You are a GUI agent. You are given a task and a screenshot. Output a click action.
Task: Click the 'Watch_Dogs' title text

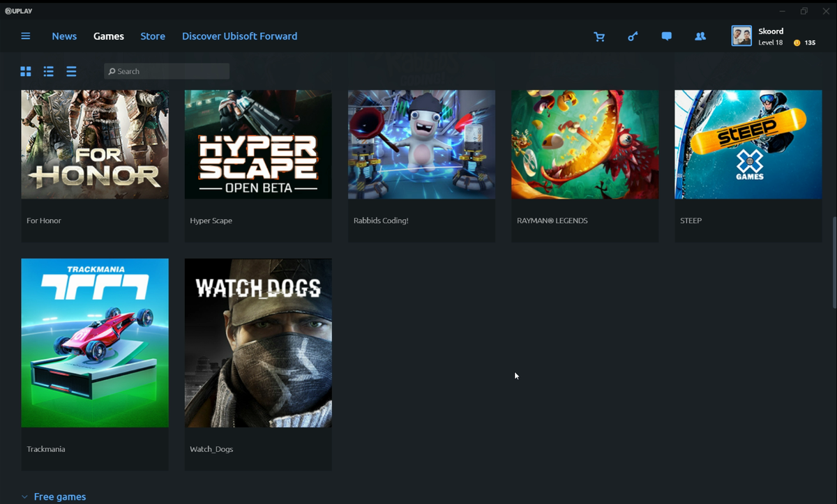pyautogui.click(x=211, y=449)
